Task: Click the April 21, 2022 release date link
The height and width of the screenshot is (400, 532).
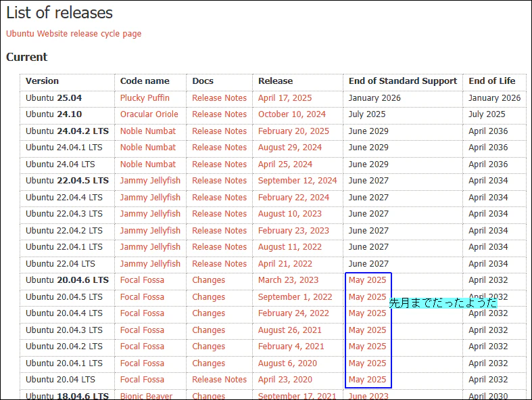Action: coord(285,264)
